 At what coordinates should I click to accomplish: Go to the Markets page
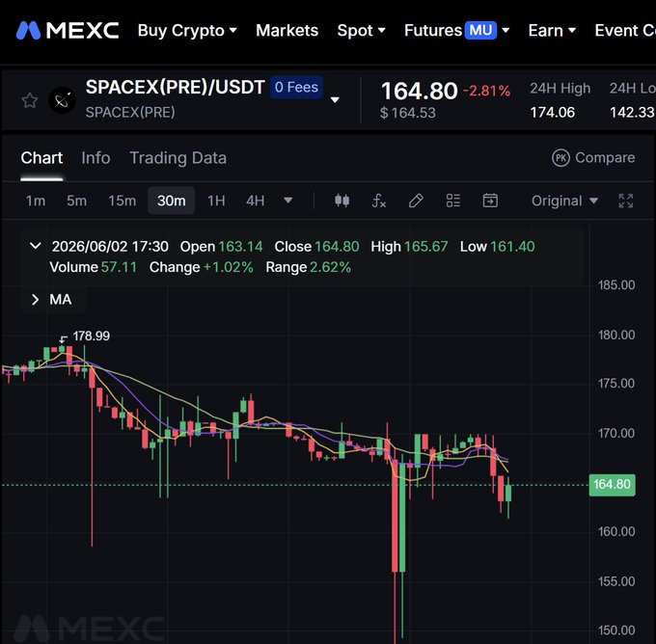coord(287,31)
